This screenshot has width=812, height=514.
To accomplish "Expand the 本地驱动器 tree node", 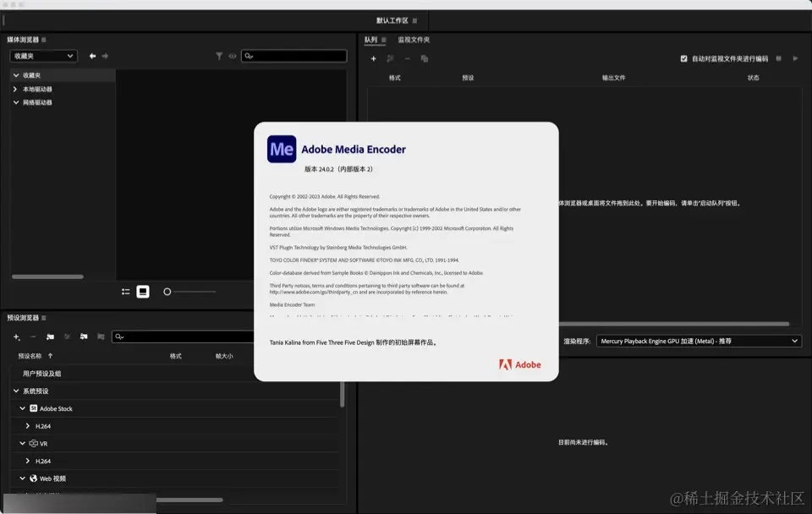I will 15,89.
